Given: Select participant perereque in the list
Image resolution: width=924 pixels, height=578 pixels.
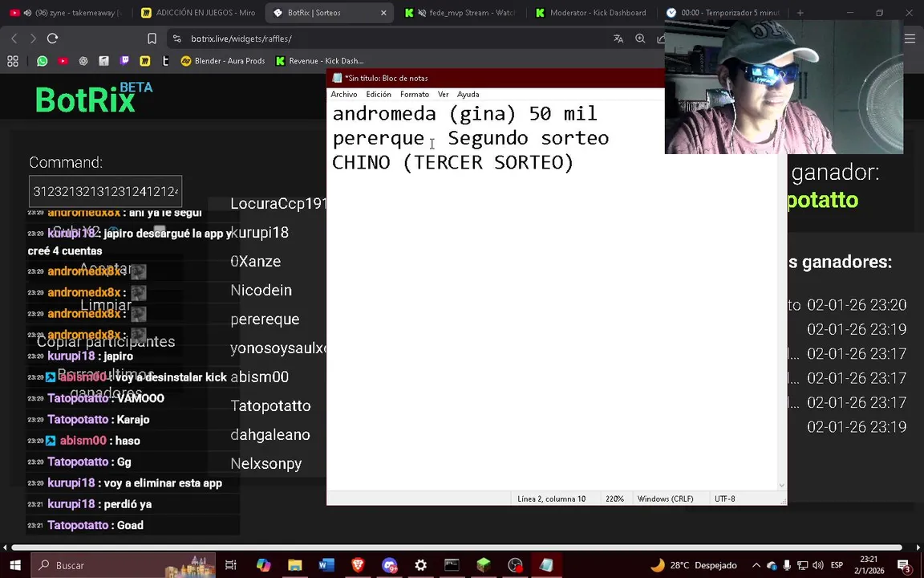Looking at the screenshot, I should (x=265, y=319).
